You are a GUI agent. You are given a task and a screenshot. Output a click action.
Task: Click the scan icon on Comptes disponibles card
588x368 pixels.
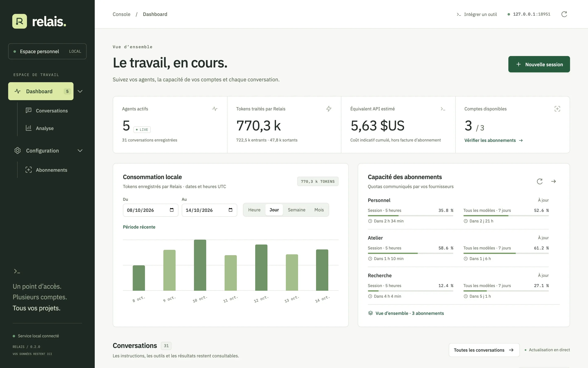pos(557,109)
